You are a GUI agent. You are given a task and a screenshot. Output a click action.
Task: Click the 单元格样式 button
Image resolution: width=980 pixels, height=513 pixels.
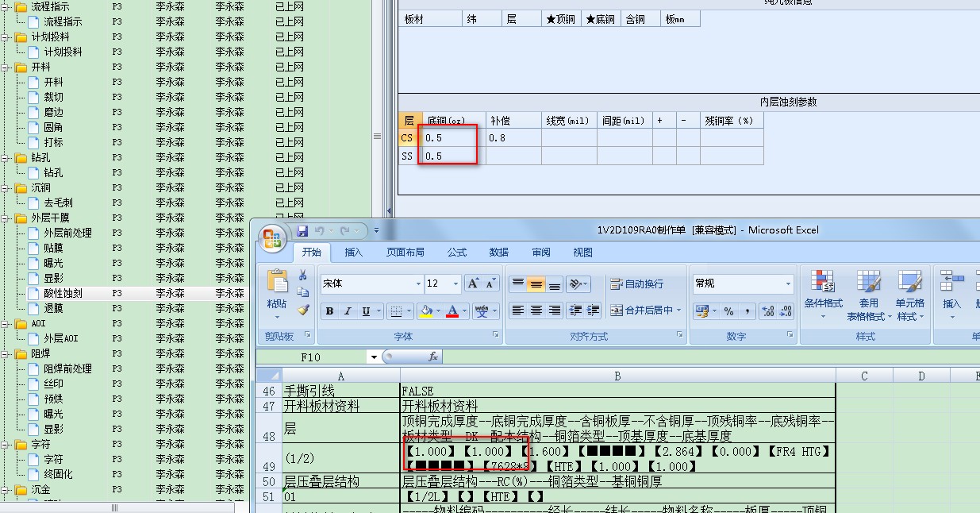click(910, 295)
